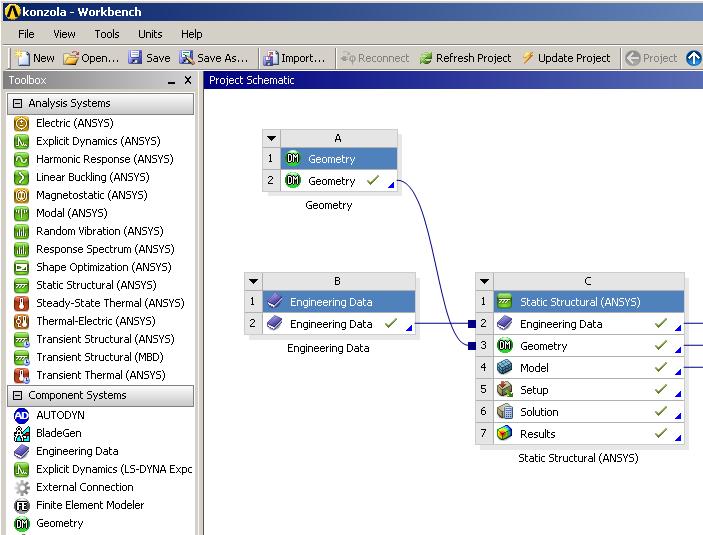Click the New project toolbar icon
The image size is (703, 535).
tap(22, 58)
